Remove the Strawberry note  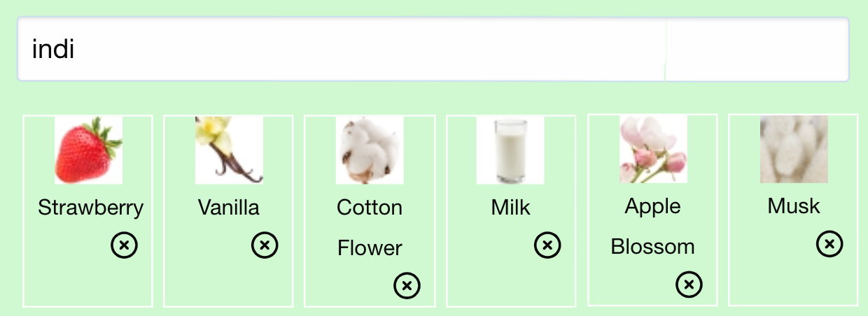coord(124,245)
